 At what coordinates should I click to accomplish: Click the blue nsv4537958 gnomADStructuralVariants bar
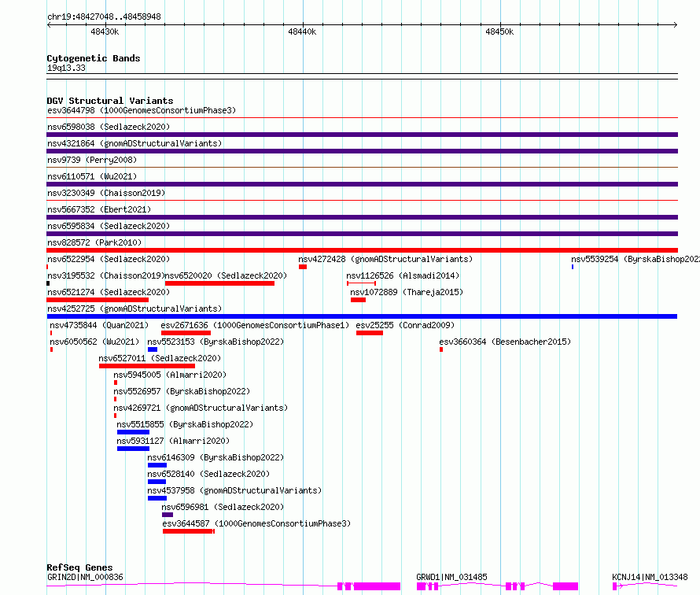[157, 498]
